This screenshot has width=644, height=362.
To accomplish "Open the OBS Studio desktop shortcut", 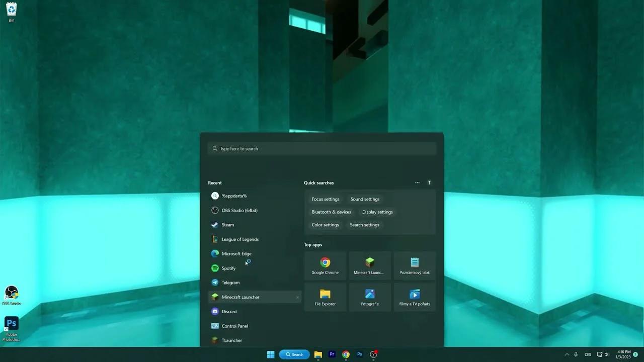I will pyautogui.click(x=11, y=295).
